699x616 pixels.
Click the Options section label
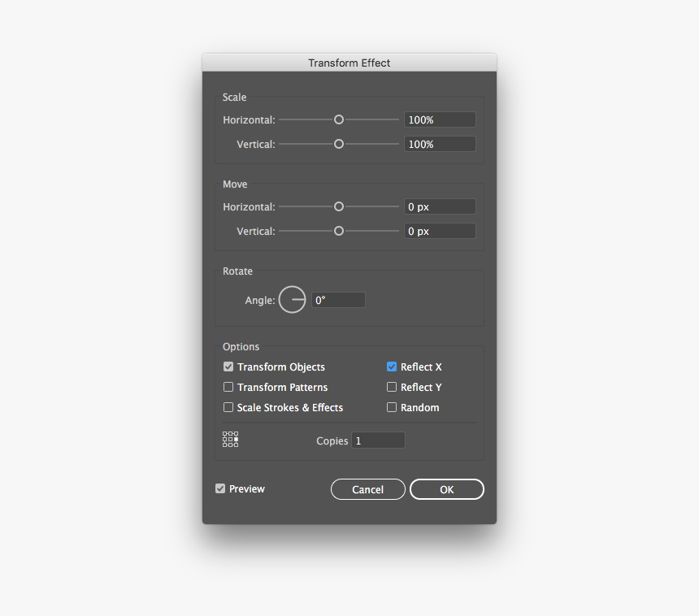coord(241,347)
